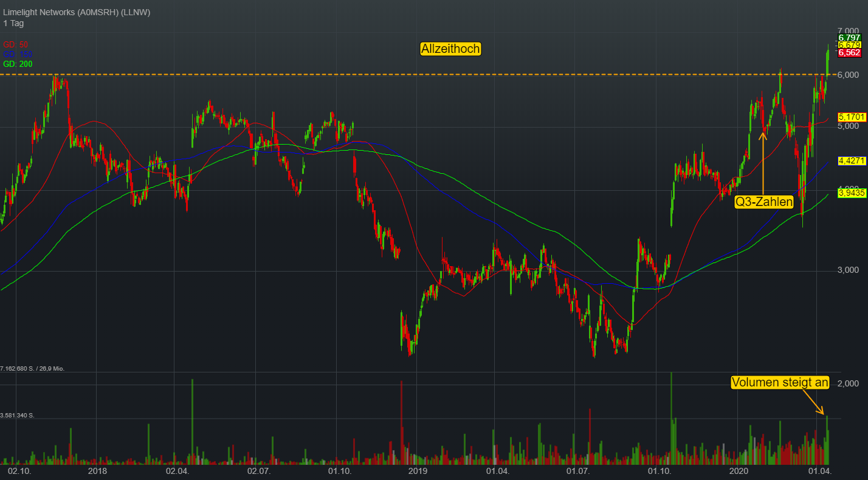Click the blue GD: 150 legend entry
Image resolution: width=868 pixels, height=480 pixels.
pyautogui.click(x=18, y=54)
